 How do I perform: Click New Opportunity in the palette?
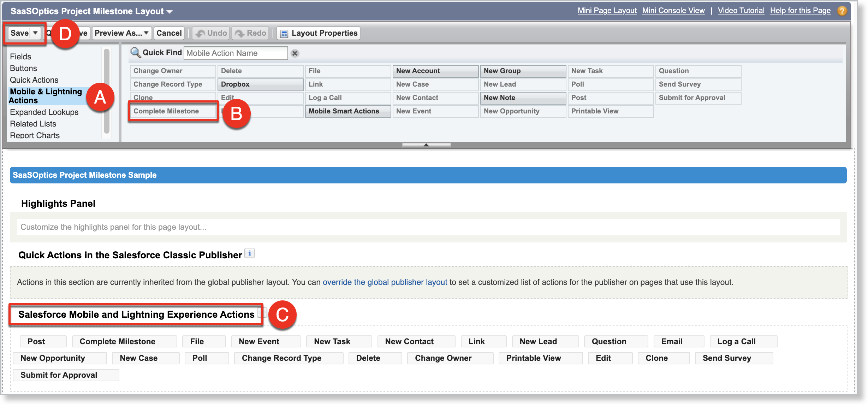[523, 111]
